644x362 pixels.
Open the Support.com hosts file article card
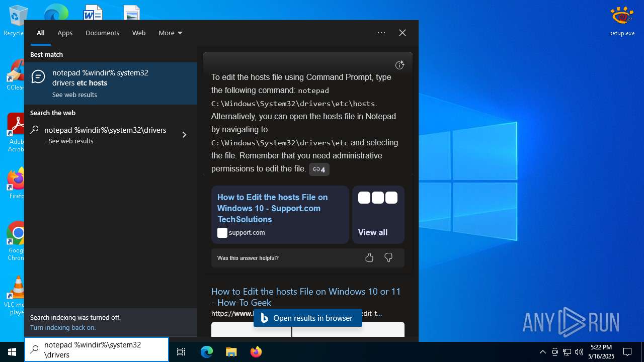point(280,215)
